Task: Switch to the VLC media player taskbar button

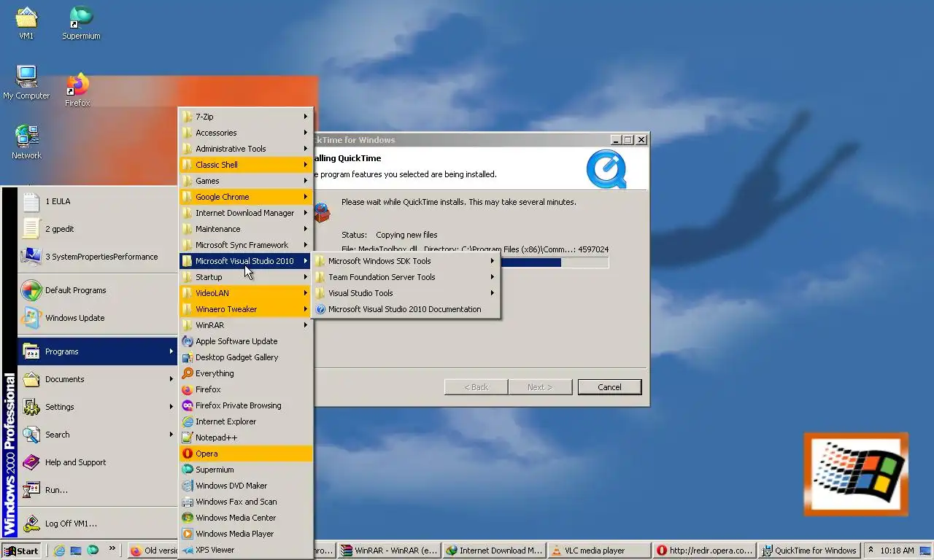Action: pyautogui.click(x=598, y=551)
